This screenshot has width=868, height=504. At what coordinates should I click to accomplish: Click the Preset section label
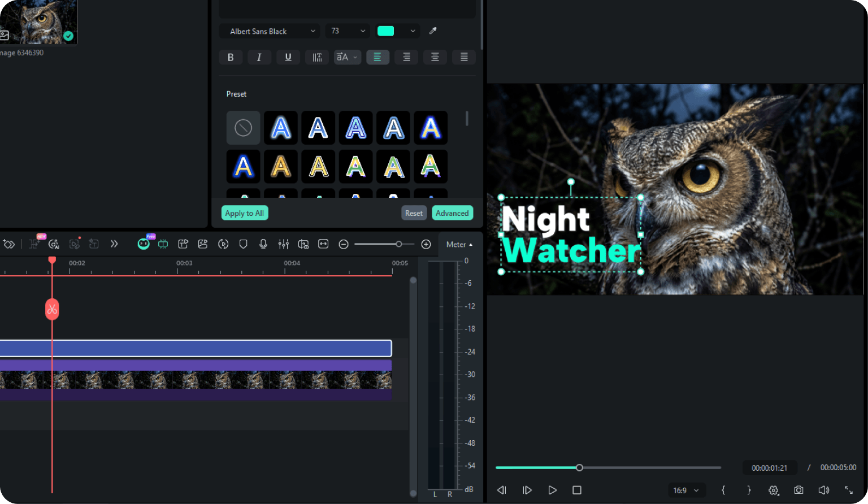click(236, 94)
